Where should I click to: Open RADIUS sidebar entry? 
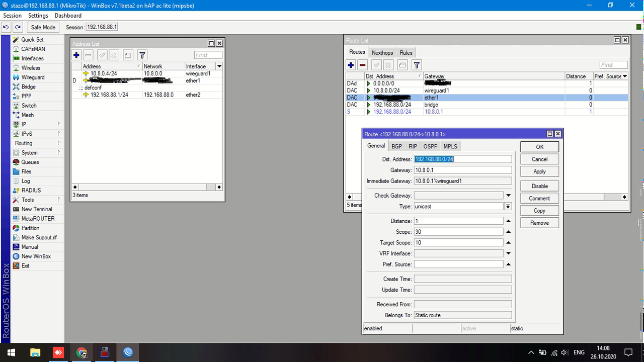coord(31,191)
